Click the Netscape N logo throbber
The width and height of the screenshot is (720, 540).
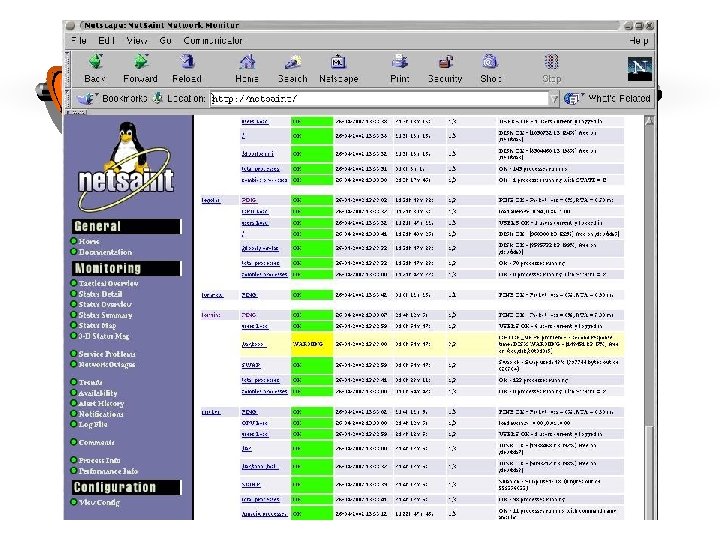[x=640, y=68]
